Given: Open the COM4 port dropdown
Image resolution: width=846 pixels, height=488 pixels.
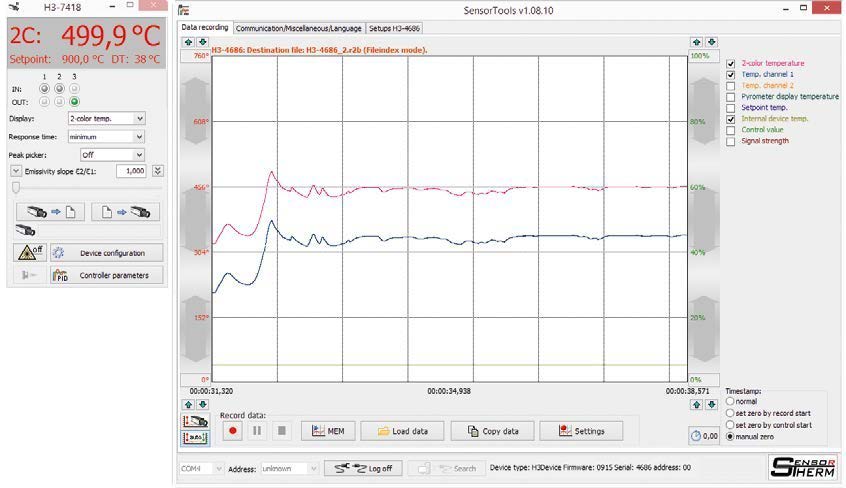Looking at the screenshot, I should coord(201,469).
